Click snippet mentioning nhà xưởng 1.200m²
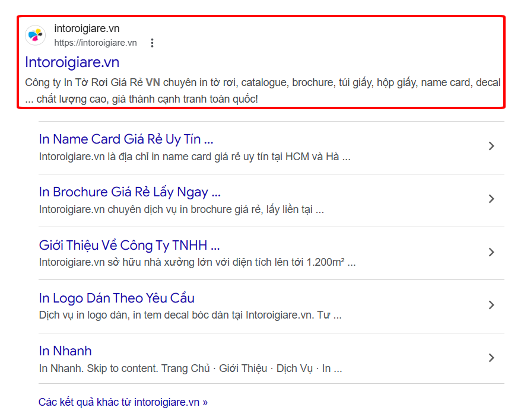The image size is (524, 420). tap(197, 262)
